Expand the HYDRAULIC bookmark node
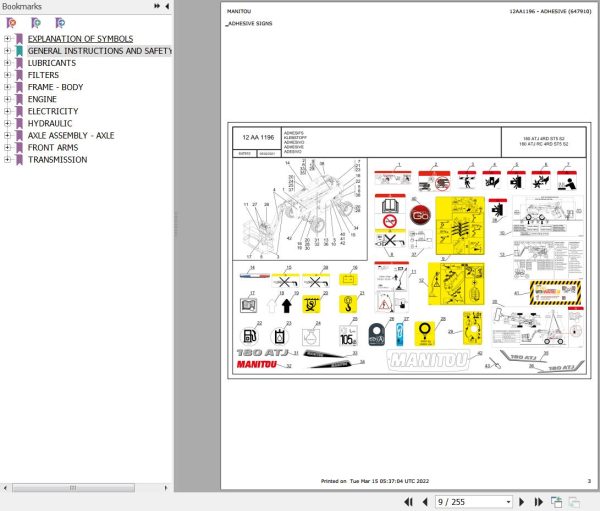 (7, 123)
